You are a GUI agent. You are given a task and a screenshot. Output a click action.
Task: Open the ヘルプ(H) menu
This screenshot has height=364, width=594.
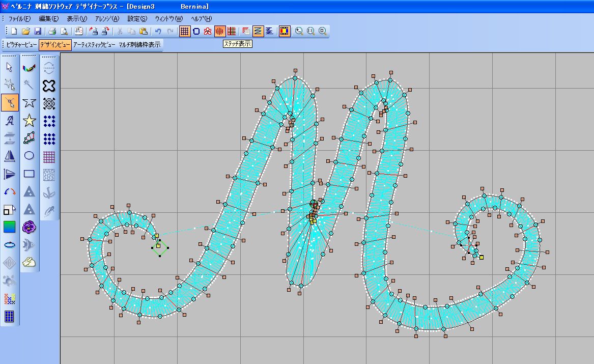[x=201, y=18]
